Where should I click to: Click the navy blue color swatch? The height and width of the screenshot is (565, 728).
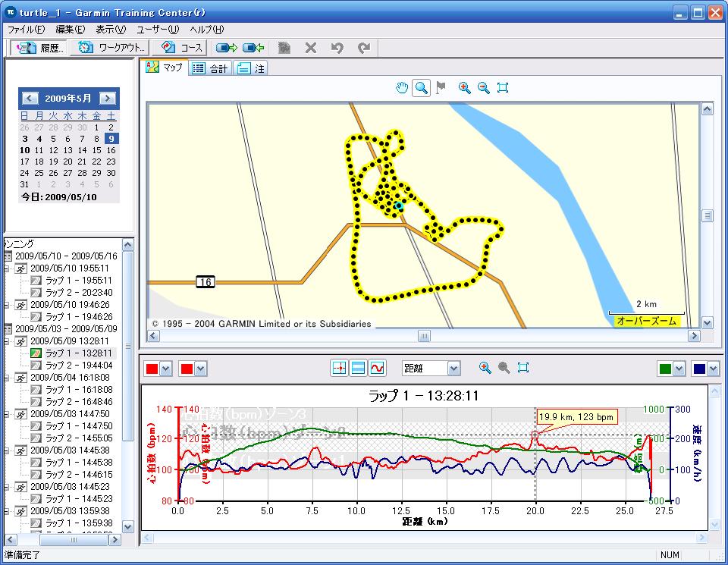tap(699, 369)
